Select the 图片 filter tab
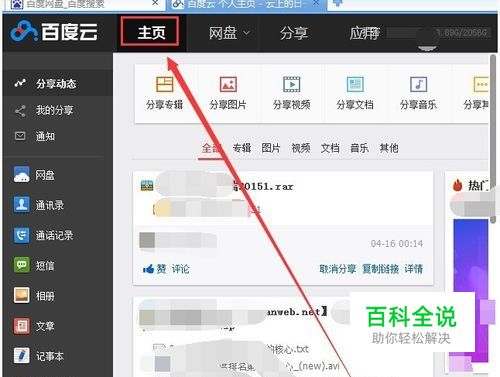 [271, 148]
